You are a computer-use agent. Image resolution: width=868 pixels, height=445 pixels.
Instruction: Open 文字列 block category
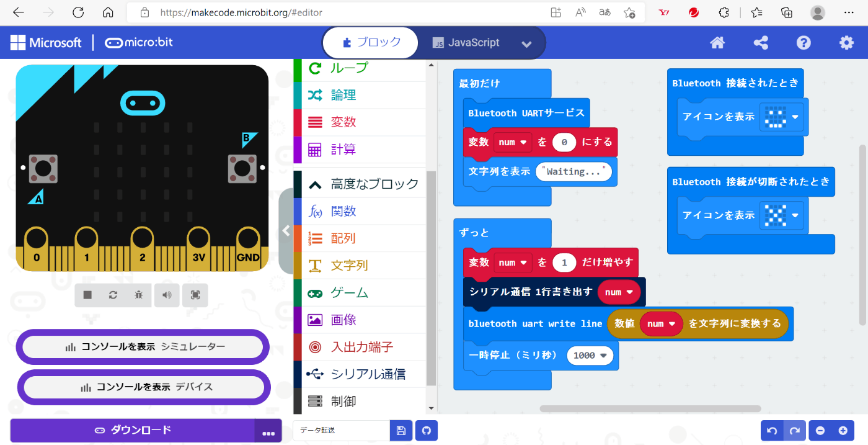(360, 266)
